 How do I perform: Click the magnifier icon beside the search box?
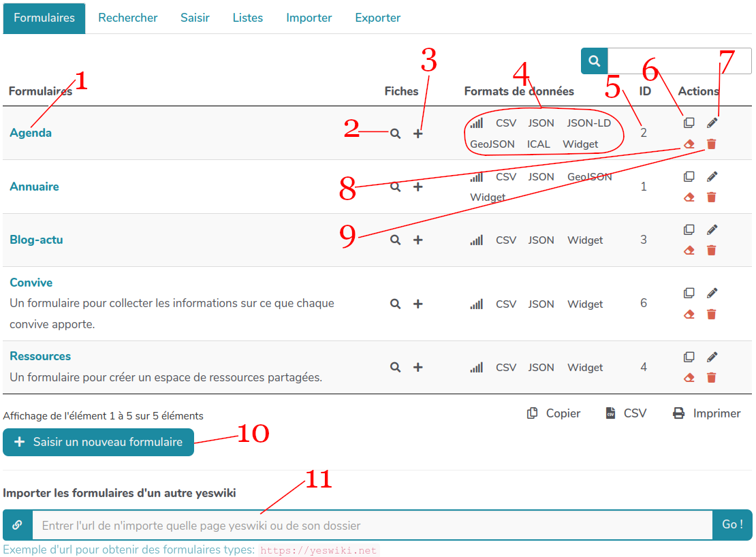[x=594, y=61]
